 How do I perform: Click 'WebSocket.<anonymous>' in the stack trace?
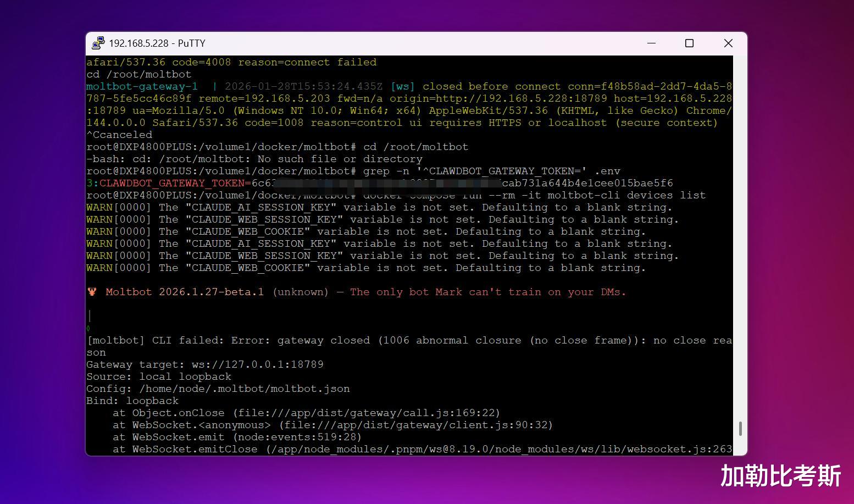click(x=202, y=425)
